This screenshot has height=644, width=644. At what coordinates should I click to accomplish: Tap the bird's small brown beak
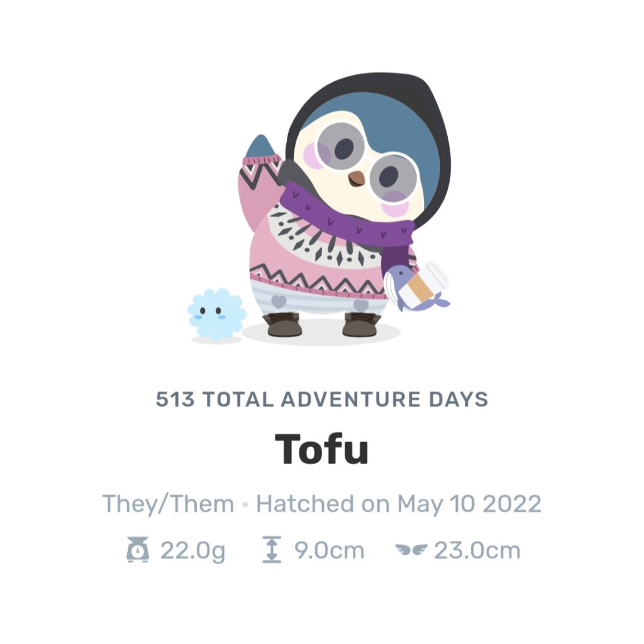[357, 178]
